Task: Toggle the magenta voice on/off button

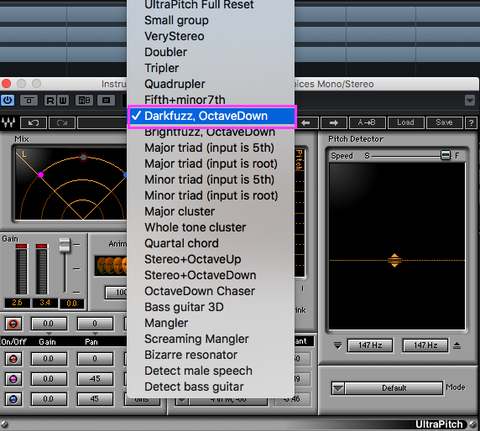Action: tap(13, 379)
